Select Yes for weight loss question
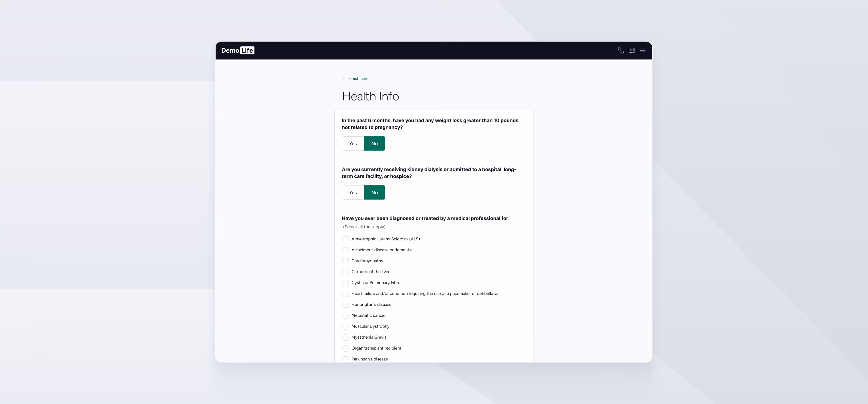The width and height of the screenshot is (868, 404). pyautogui.click(x=353, y=144)
